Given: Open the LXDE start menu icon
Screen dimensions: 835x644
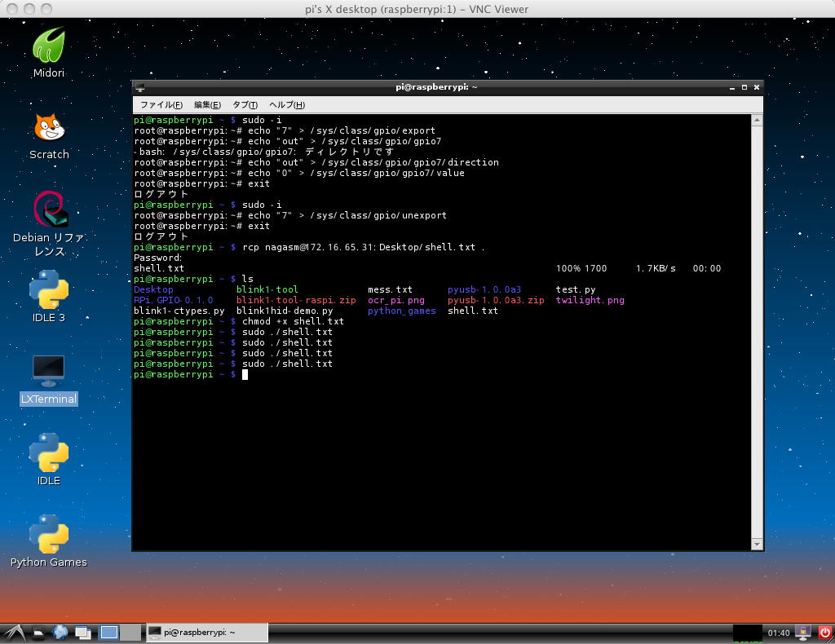Looking at the screenshot, I should [x=14, y=633].
